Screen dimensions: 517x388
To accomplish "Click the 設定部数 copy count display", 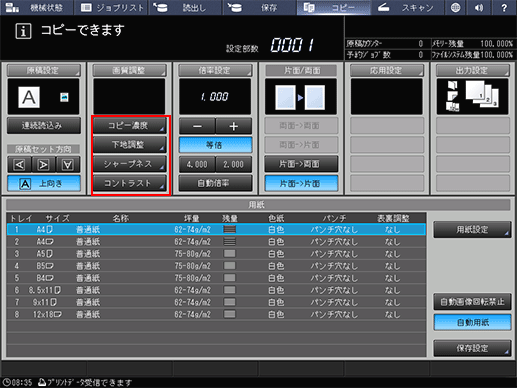I will coord(292,45).
